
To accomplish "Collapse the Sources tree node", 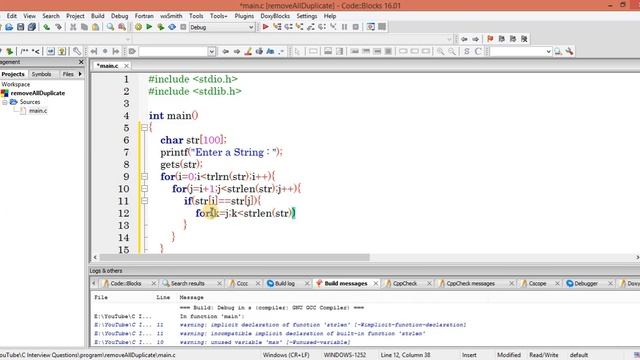I will [x=5, y=102].
